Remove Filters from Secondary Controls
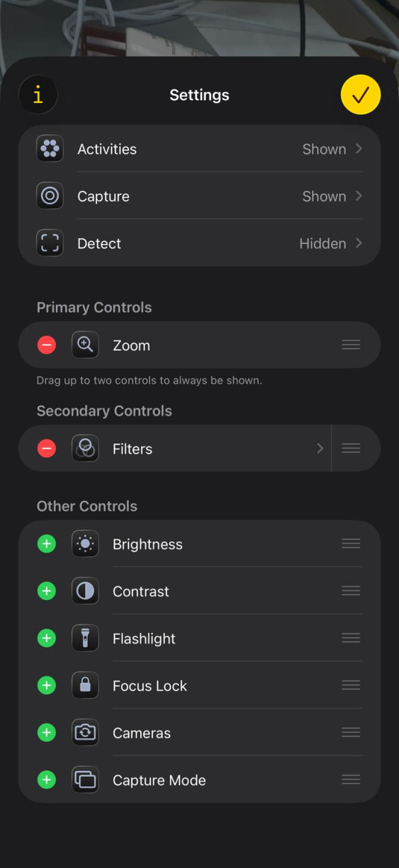The width and height of the screenshot is (399, 868). tap(47, 449)
